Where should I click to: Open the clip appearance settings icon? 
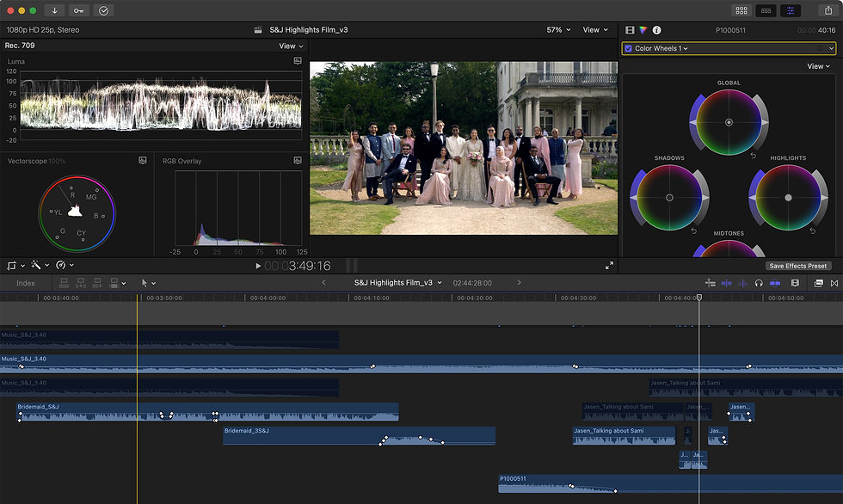pyautogui.click(x=796, y=283)
